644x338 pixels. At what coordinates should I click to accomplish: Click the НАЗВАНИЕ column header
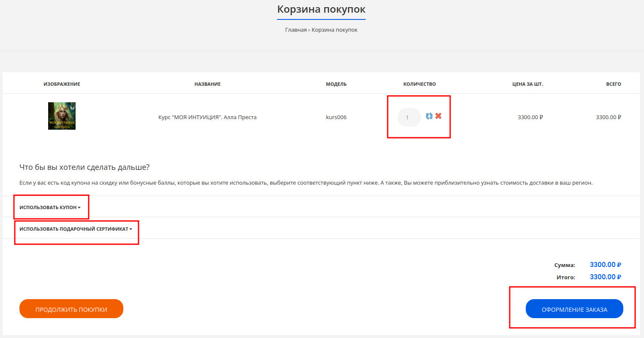click(207, 84)
